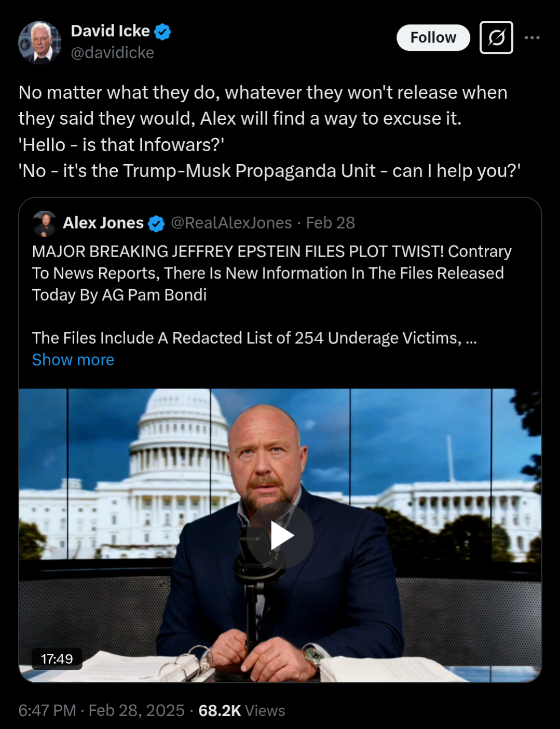Click Alex Jones' small avatar in quoted post
The height and width of the screenshot is (729, 560).
point(45,223)
